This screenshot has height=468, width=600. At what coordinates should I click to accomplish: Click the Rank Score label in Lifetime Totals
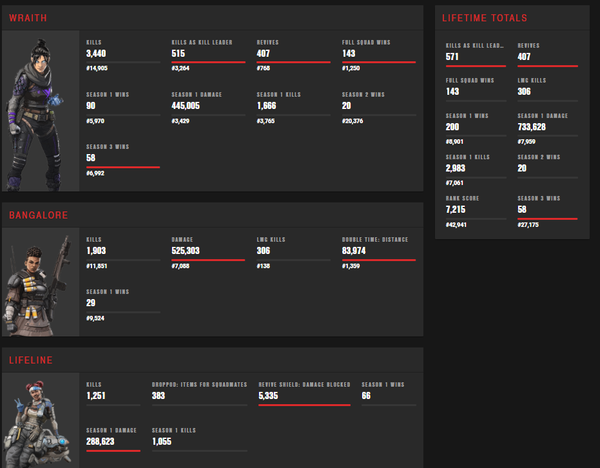462,199
